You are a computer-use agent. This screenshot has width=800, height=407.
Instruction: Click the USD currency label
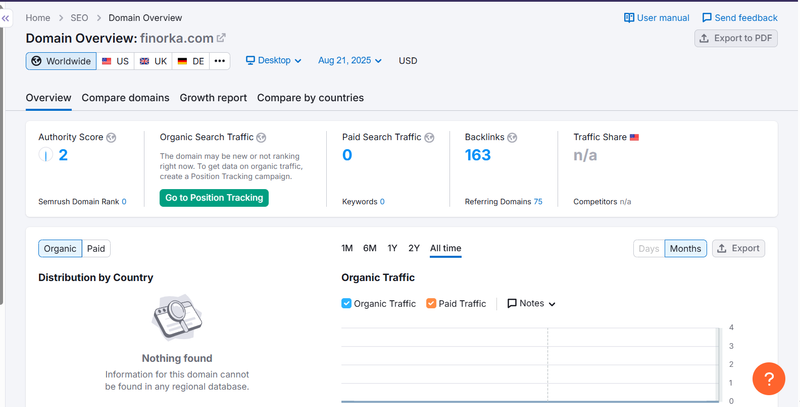tap(408, 61)
